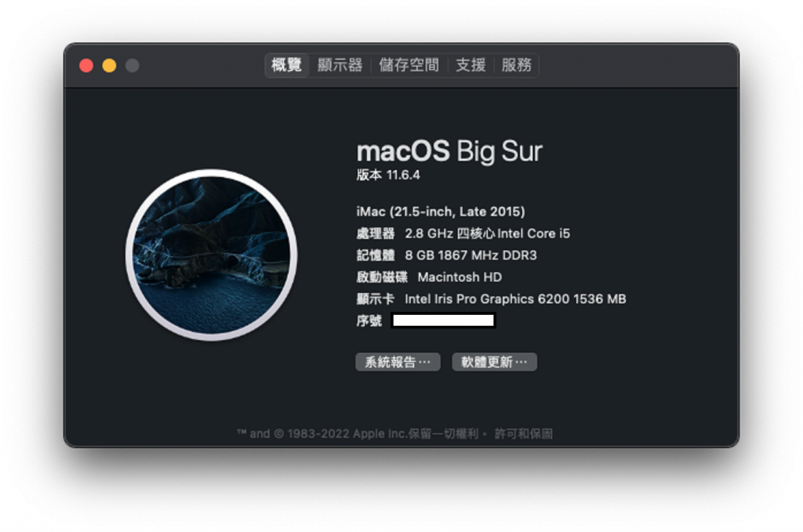This screenshot has height=532, width=803.
Task: Click the redacted 序號 serial number field
Action: pyautogui.click(x=444, y=320)
